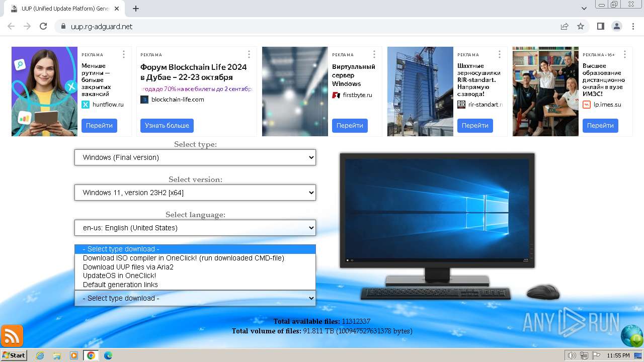Open File Explorer from taskbar
The image size is (644, 362).
tap(57, 355)
